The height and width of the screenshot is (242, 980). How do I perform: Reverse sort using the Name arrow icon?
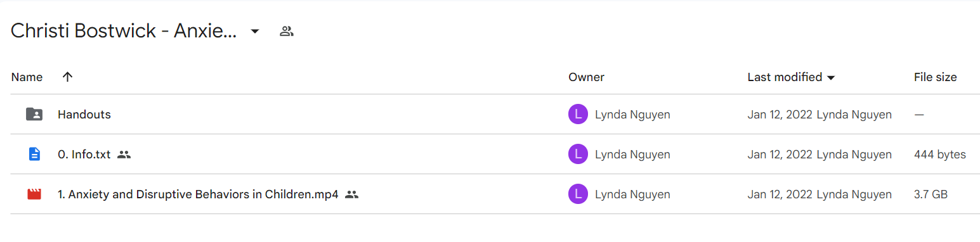click(x=68, y=77)
